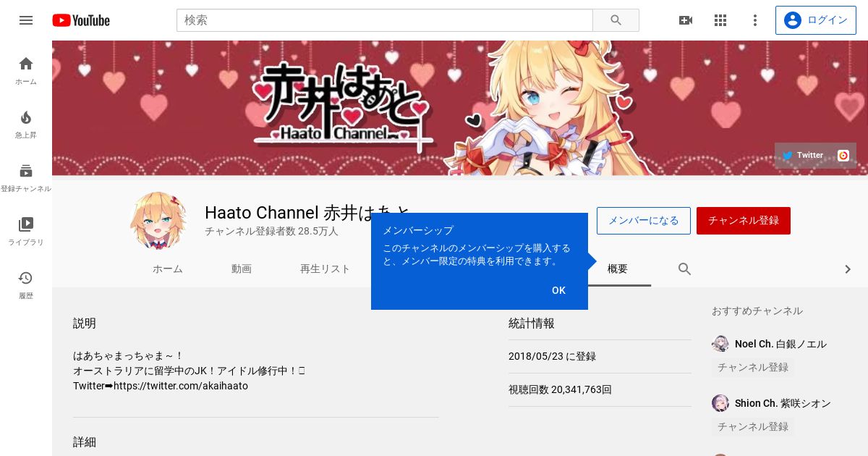Click the メンバーになる join button
This screenshot has height=456, width=868.
[644, 221]
